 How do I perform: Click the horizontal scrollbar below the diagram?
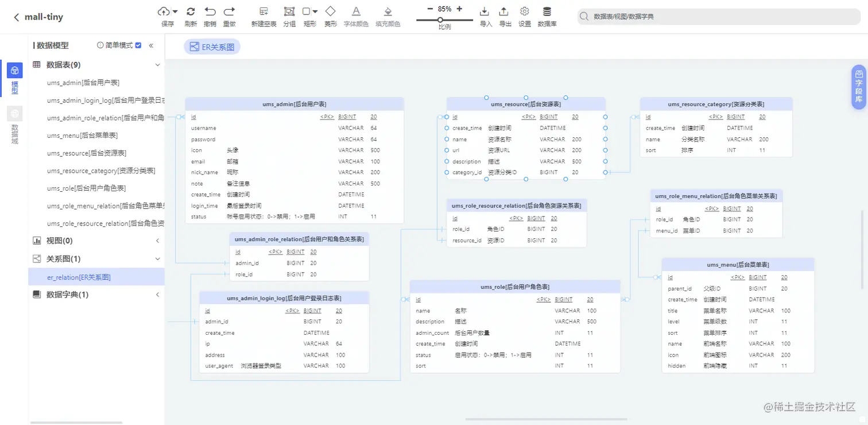point(545,419)
